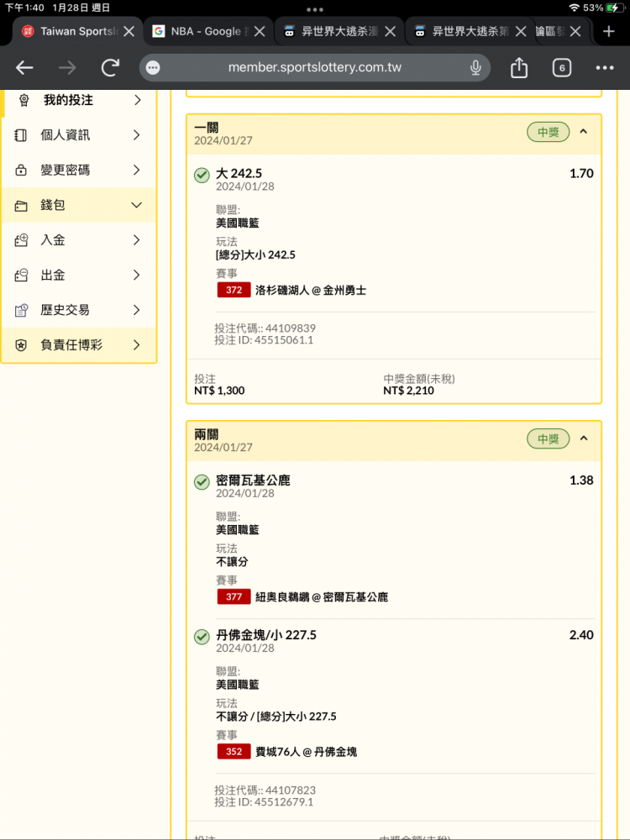This screenshot has height=840, width=630.
Task: Close the 論區 tab
Action: coord(575,32)
